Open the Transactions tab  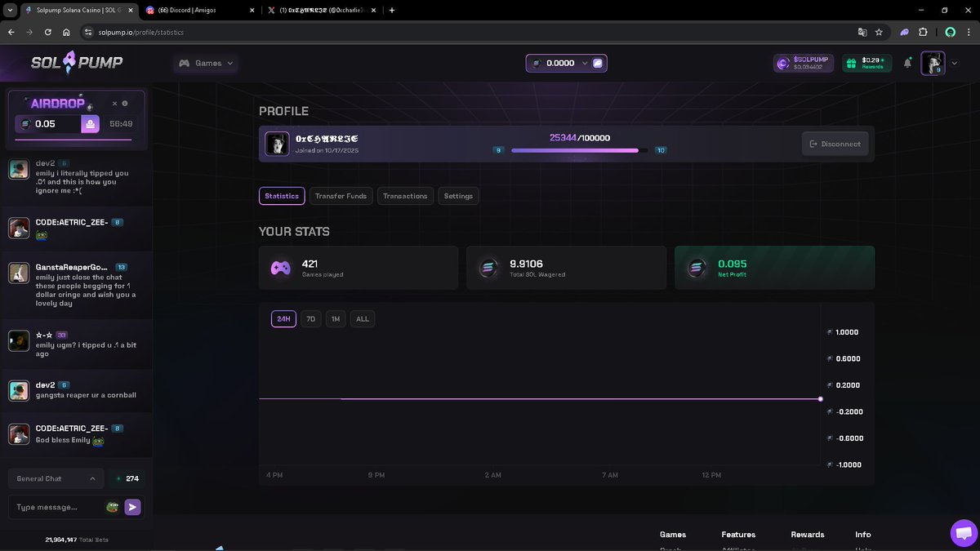point(405,196)
